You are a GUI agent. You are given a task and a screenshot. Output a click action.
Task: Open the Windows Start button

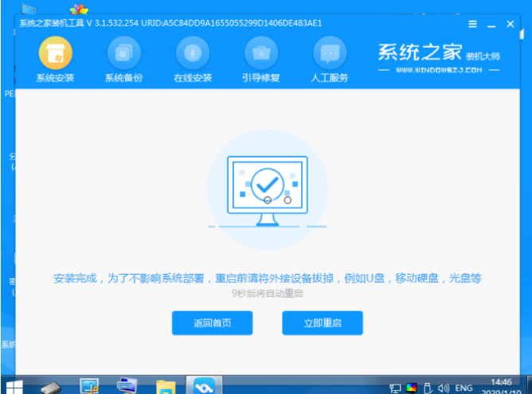[14, 387]
